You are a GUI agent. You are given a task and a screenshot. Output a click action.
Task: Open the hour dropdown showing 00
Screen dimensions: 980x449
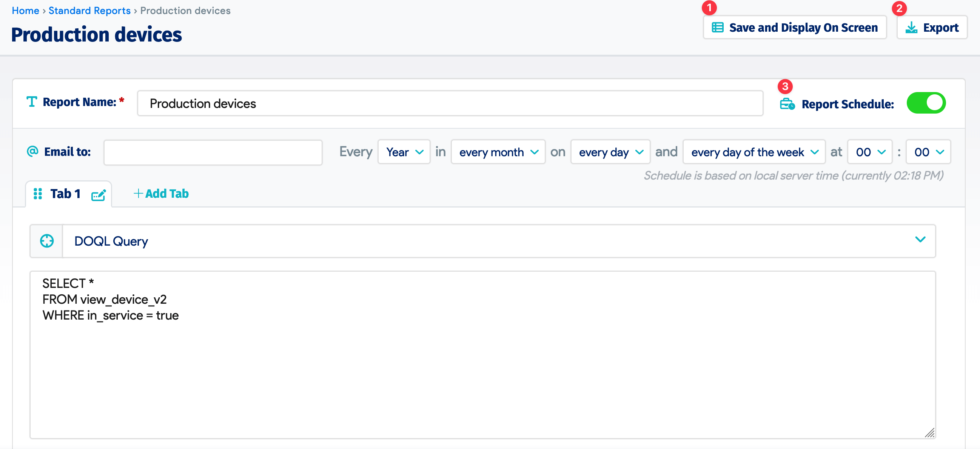pos(870,152)
